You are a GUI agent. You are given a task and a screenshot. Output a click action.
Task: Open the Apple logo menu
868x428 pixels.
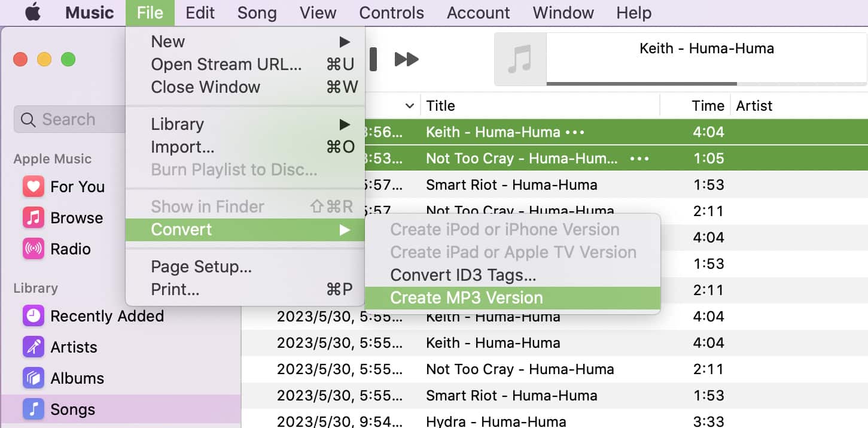[x=32, y=13]
